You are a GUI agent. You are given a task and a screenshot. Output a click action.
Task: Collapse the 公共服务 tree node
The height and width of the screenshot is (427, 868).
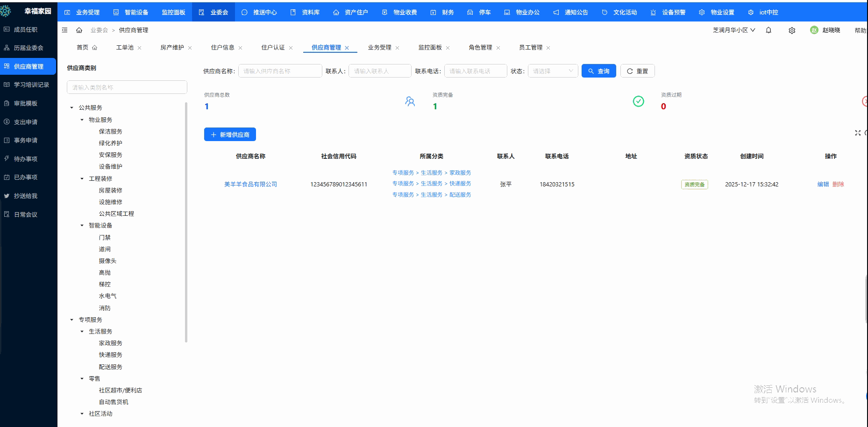pyautogui.click(x=71, y=107)
